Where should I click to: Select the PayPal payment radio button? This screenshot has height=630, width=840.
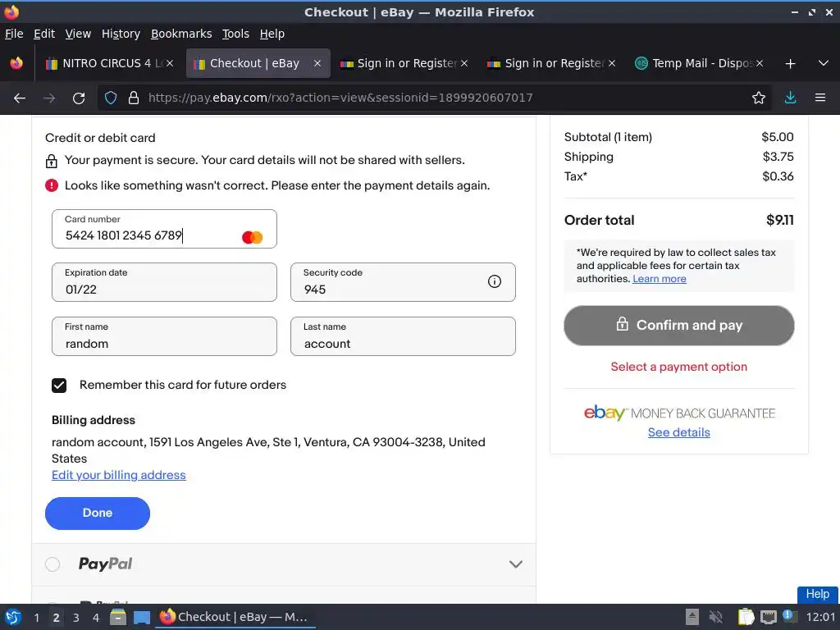52,564
